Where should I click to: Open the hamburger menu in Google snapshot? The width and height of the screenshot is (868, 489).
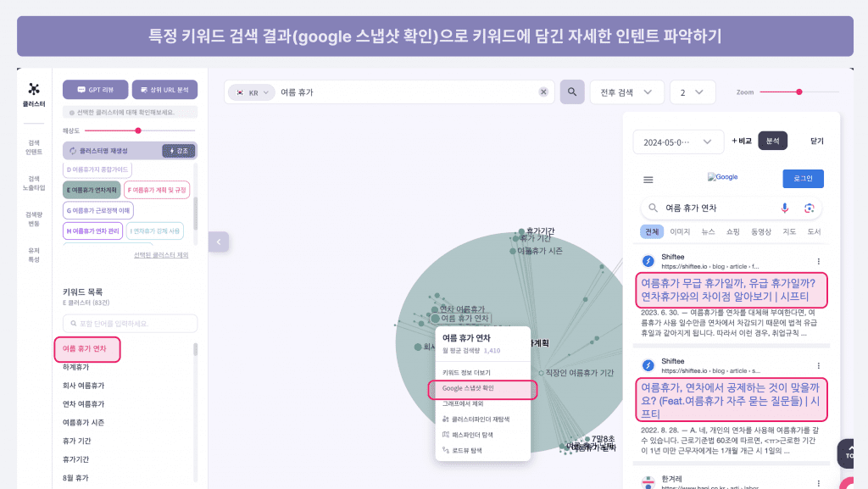tap(648, 180)
